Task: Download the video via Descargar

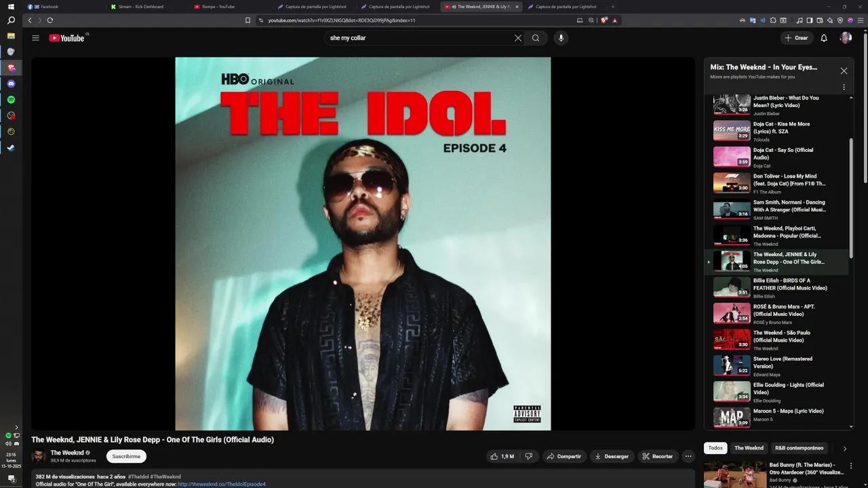Action: click(x=612, y=456)
